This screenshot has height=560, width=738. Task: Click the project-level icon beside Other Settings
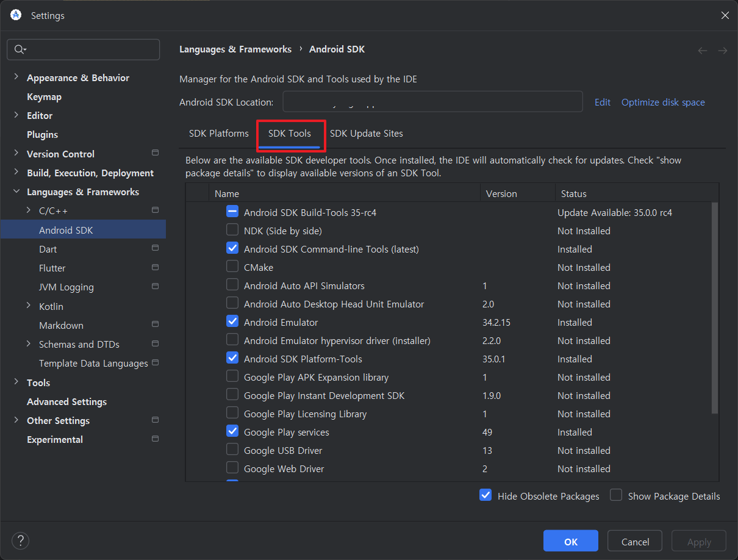click(155, 420)
